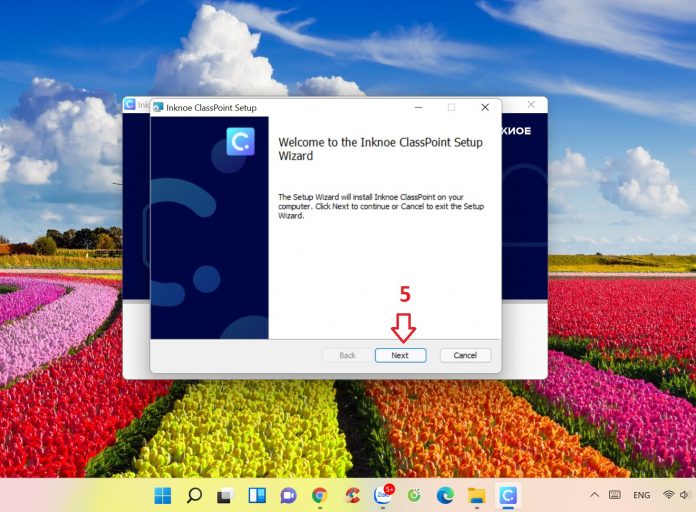This screenshot has height=512, width=696.
Task: Click Next in the ClassPoint Setup Wizard
Action: coord(400,355)
